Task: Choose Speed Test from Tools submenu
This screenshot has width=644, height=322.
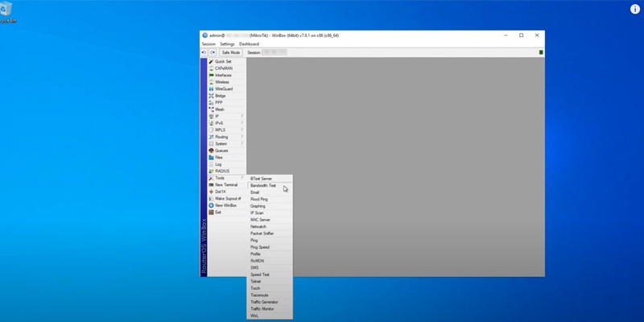Action: pos(270,275)
